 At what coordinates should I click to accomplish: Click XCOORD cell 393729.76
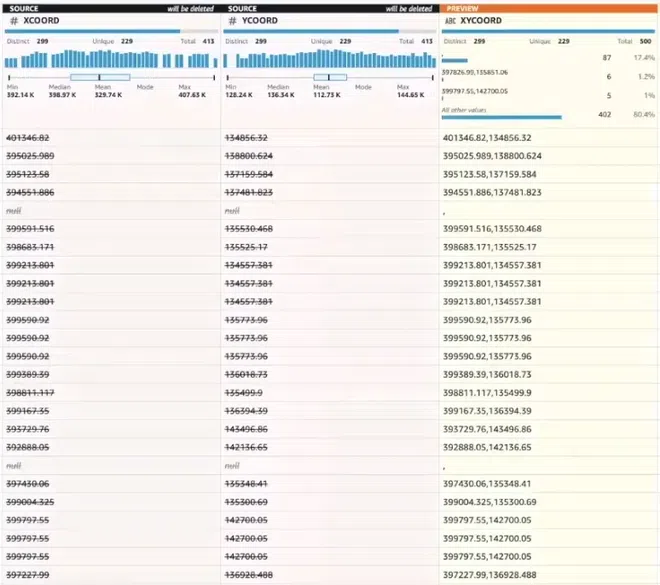coord(27,429)
